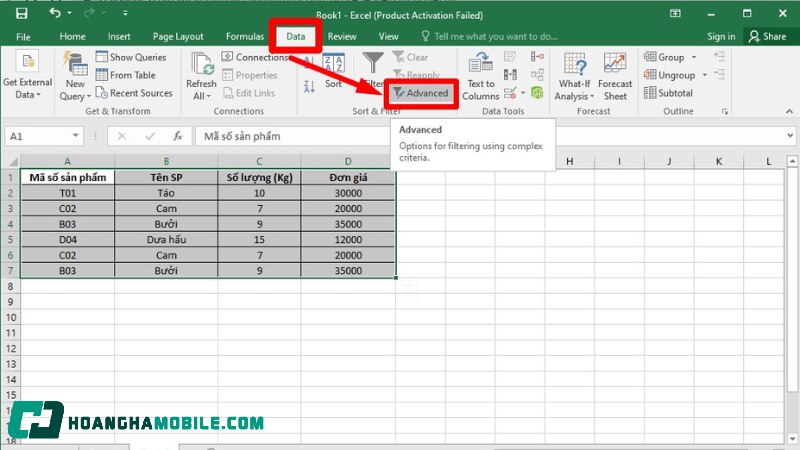The height and width of the screenshot is (450, 800).
Task: Select column B header
Action: (x=166, y=161)
